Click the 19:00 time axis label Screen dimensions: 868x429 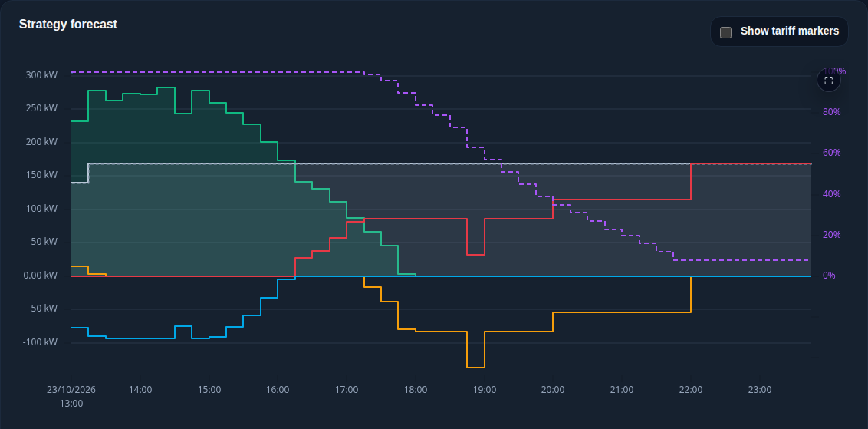(x=485, y=390)
